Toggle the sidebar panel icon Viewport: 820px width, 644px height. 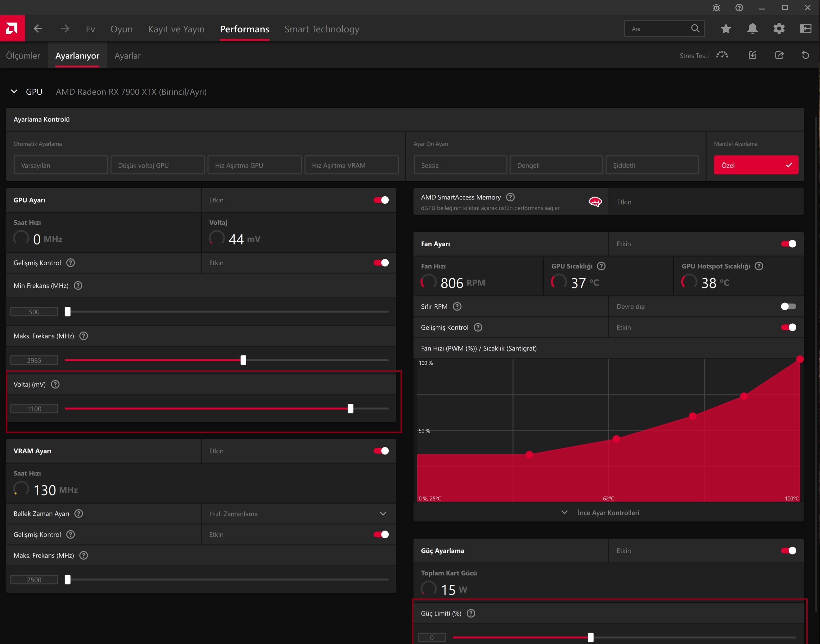tap(806, 29)
